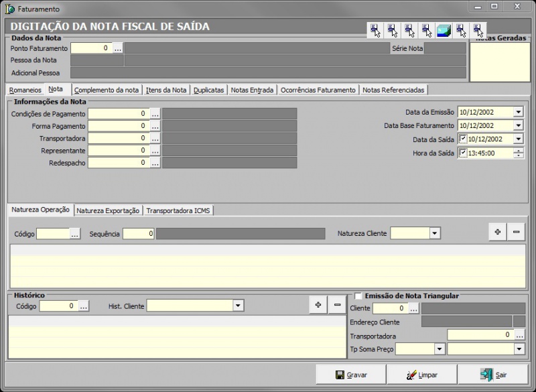Expand the Data da Emissão date dropdown

click(x=518, y=113)
